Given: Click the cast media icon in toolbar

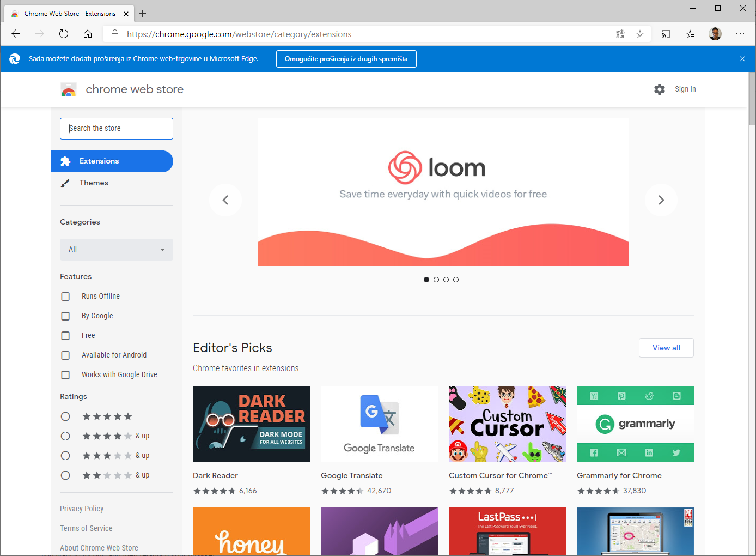Looking at the screenshot, I should click(666, 34).
